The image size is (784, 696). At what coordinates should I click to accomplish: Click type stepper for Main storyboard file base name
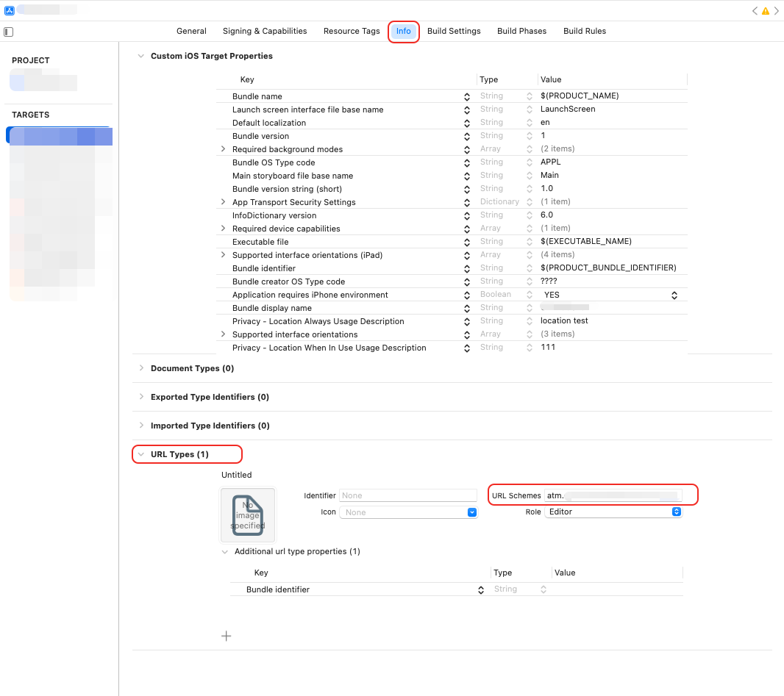tap(529, 176)
